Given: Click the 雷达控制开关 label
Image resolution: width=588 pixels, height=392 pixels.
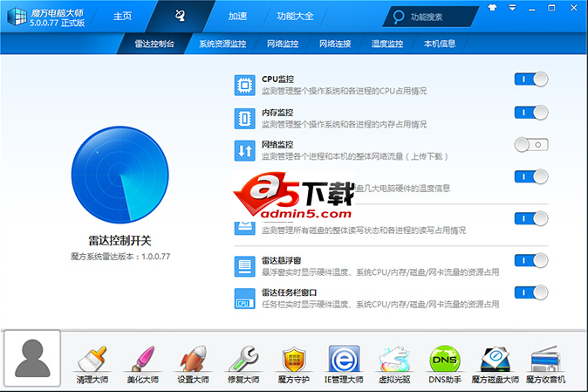Looking at the screenshot, I should [x=120, y=240].
